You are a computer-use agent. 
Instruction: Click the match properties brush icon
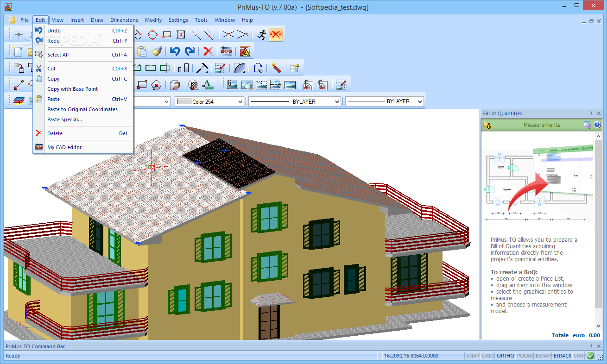[x=156, y=51]
